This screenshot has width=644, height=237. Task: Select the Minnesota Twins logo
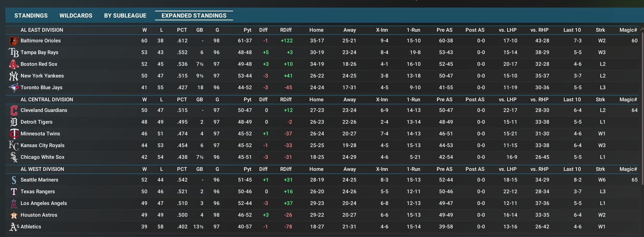point(14,134)
